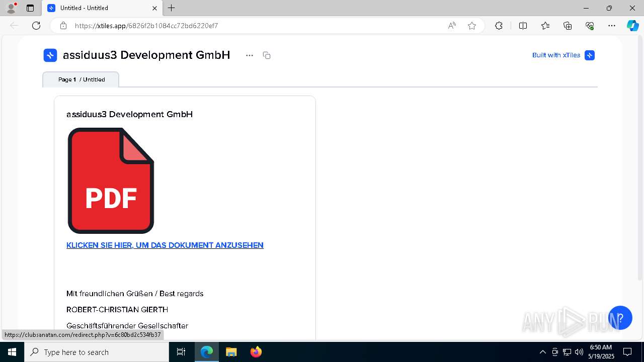
Task: Open Browser essentials heart icon
Action: coord(590,26)
